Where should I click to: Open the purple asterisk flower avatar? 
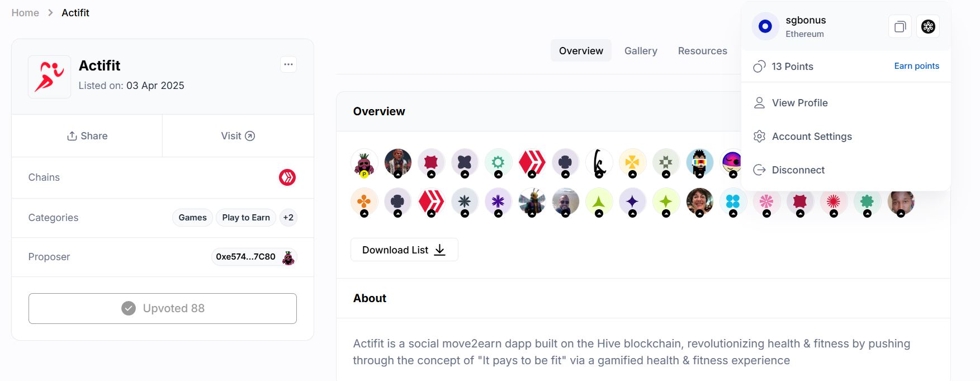[x=499, y=203]
